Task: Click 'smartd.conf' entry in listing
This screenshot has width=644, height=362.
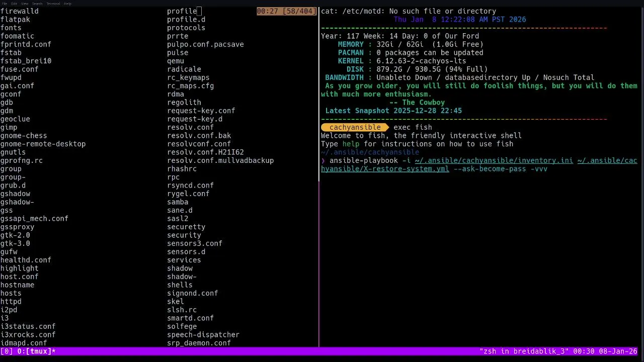Action: pos(190,318)
